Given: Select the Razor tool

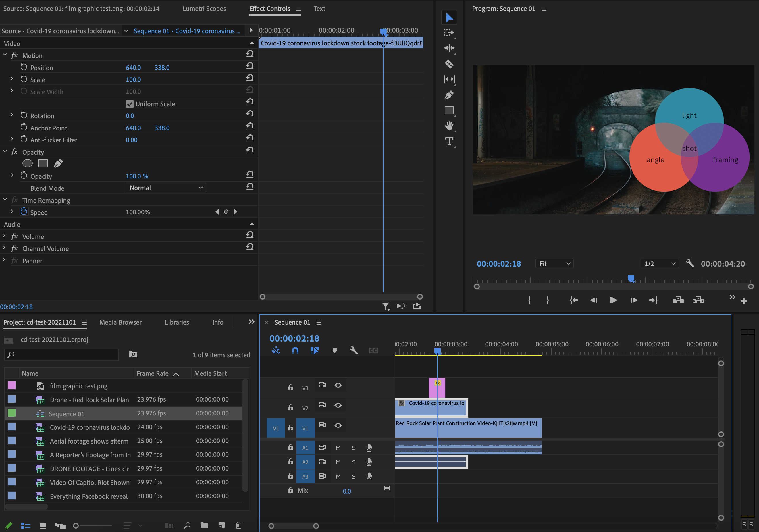Looking at the screenshot, I should [449, 64].
